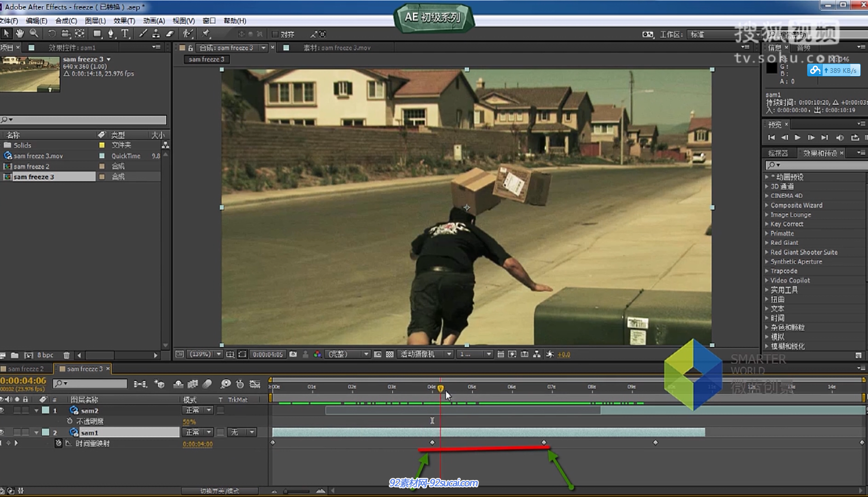Click the snapshot camera icon in viewer

click(293, 354)
